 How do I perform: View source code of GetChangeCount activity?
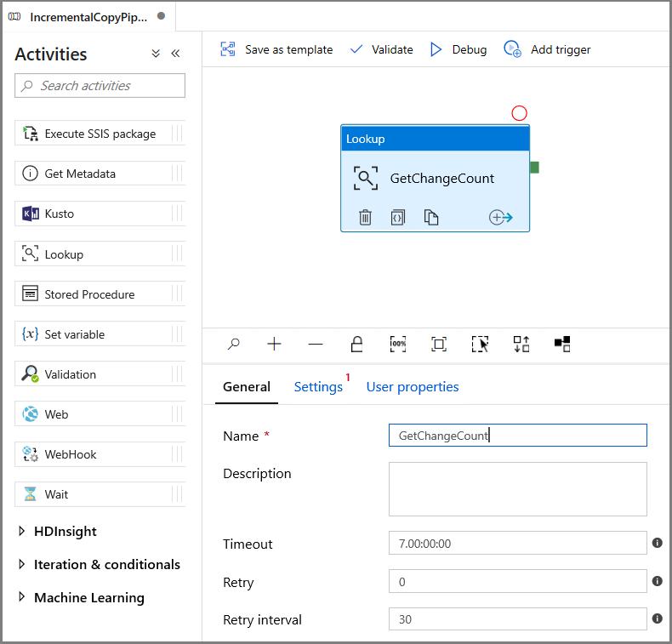(x=398, y=217)
